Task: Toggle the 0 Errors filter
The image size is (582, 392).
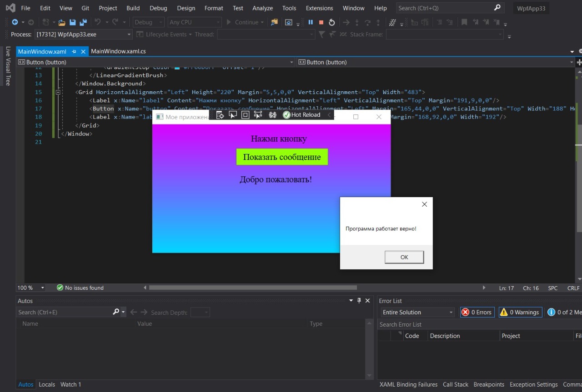Action: [477, 312]
